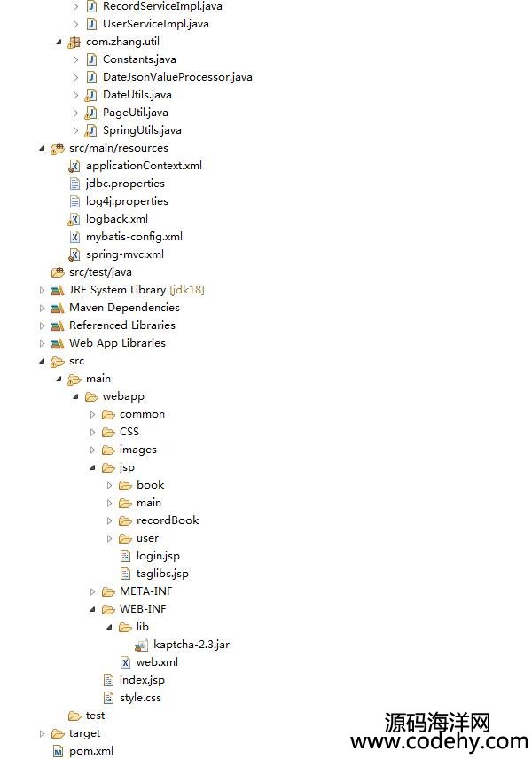Expand the Web App Libraries node
532x759 pixels.
pyautogui.click(x=42, y=344)
